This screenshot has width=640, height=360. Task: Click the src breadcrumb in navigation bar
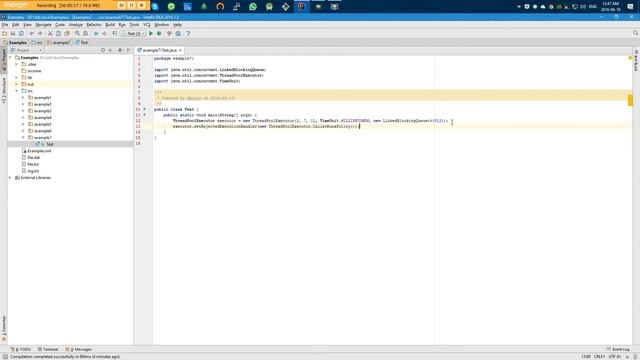[37, 42]
